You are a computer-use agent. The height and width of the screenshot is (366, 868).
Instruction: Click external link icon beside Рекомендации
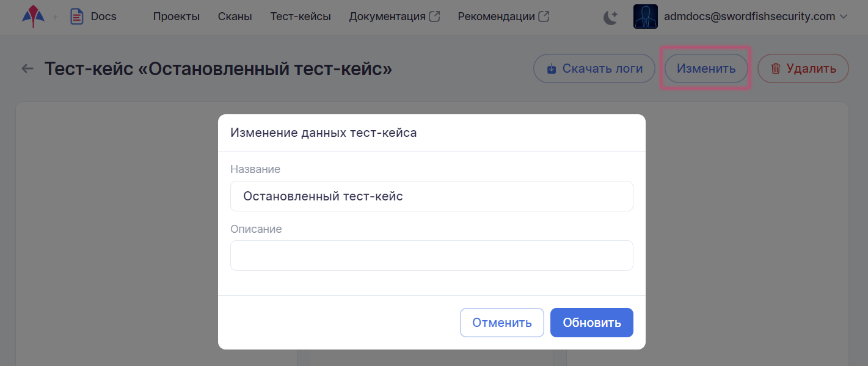pos(543,16)
